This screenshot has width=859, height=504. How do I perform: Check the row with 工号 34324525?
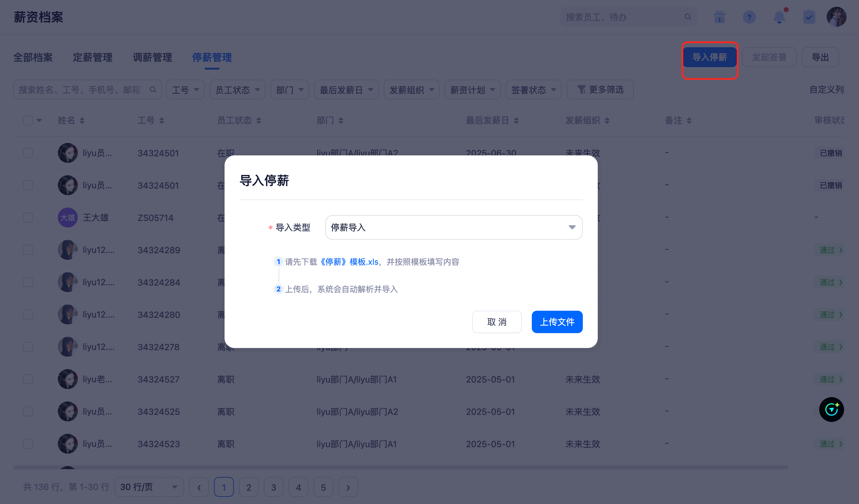point(28,411)
